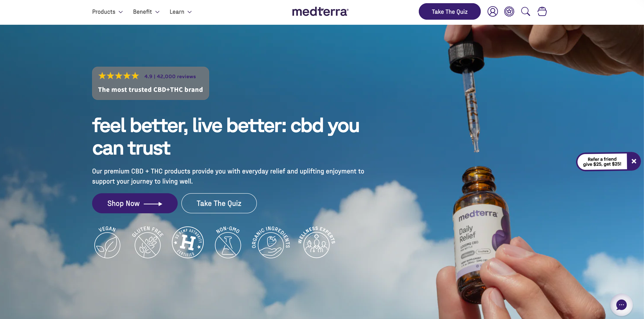Screen dimensions: 644x319
Task: Open the shopping cart icon
Action: click(542, 11)
